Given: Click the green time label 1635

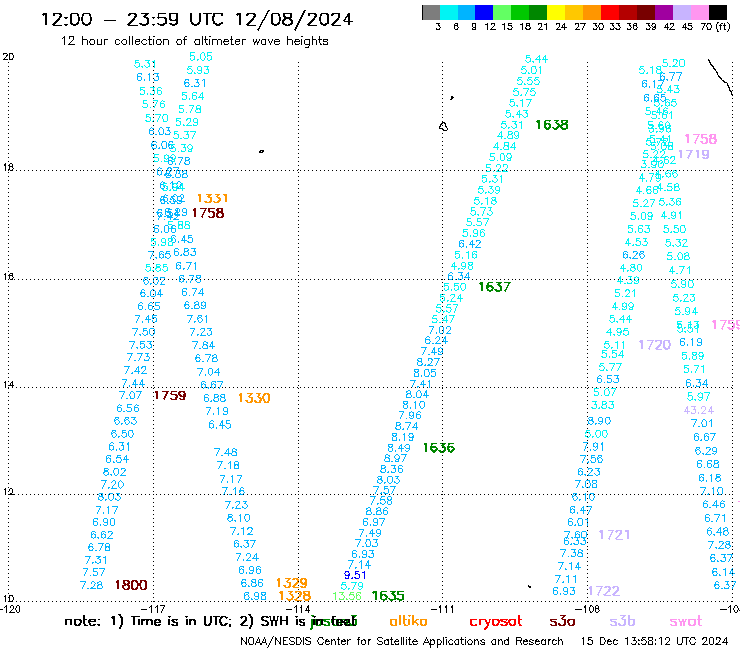Looking at the screenshot, I should [x=388, y=596].
